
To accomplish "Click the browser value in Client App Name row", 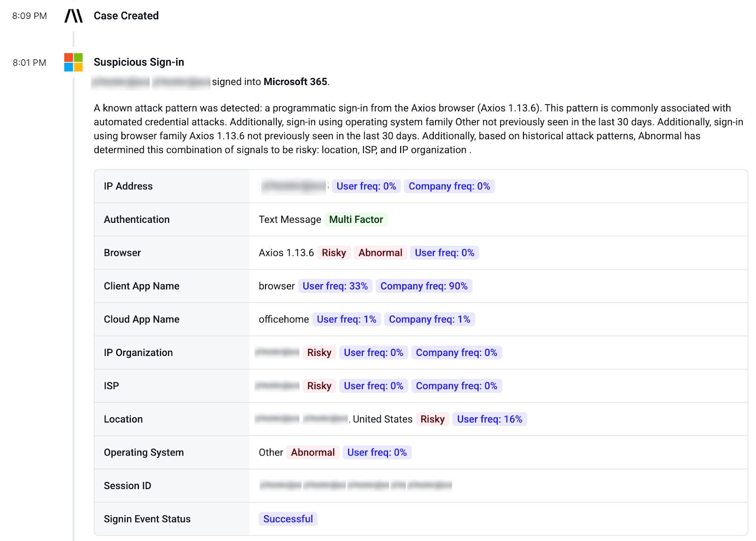I will (x=277, y=286).
